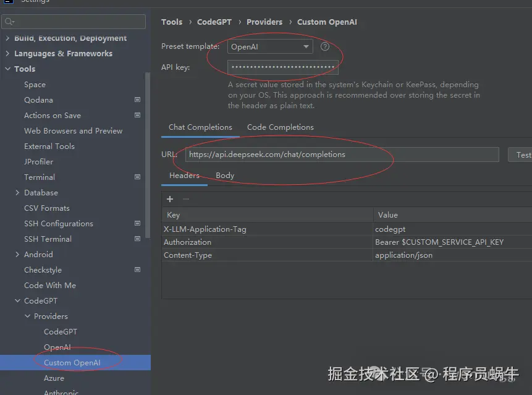Viewport: 532px width, 395px height.
Task: Expand Languages & Frameworks section
Action: click(7, 53)
